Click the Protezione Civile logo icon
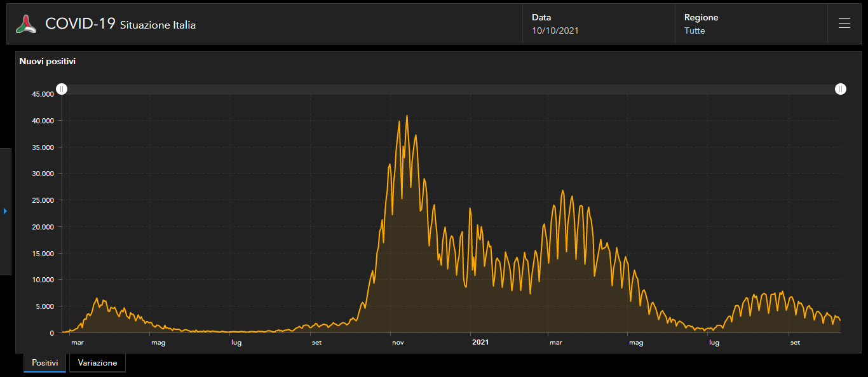 click(x=26, y=24)
